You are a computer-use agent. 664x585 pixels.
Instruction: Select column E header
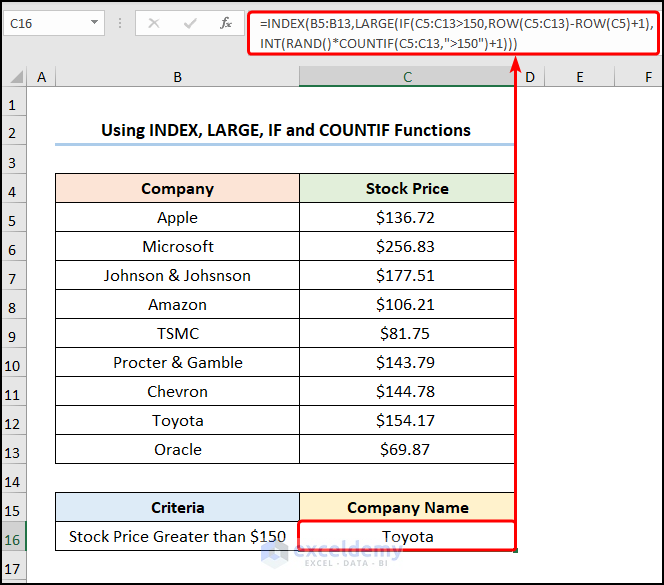[579, 77]
